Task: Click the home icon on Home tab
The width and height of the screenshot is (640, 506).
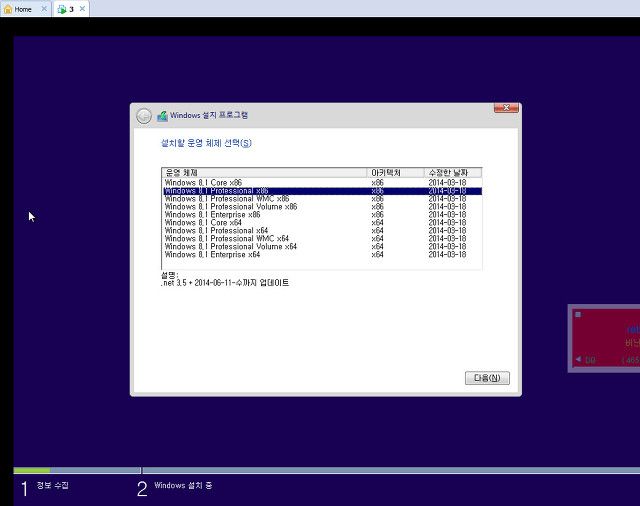Action: pyautogui.click(x=8, y=9)
